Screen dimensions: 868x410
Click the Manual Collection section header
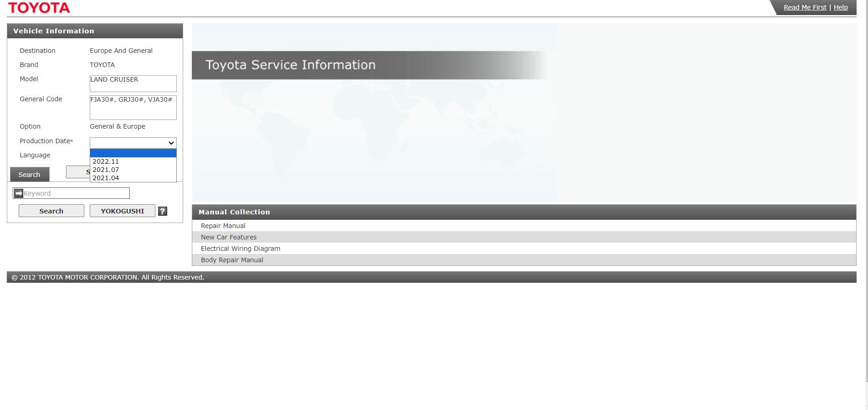click(524, 212)
